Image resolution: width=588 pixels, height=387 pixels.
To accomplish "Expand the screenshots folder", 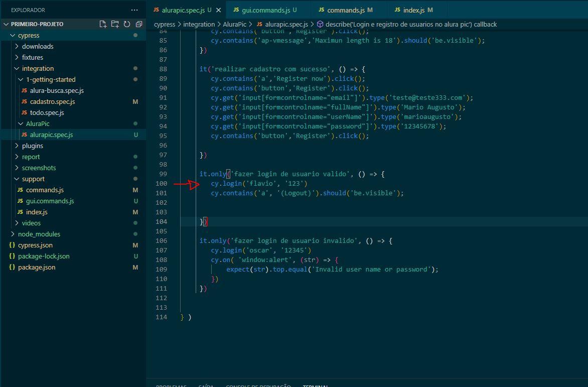I will point(39,168).
